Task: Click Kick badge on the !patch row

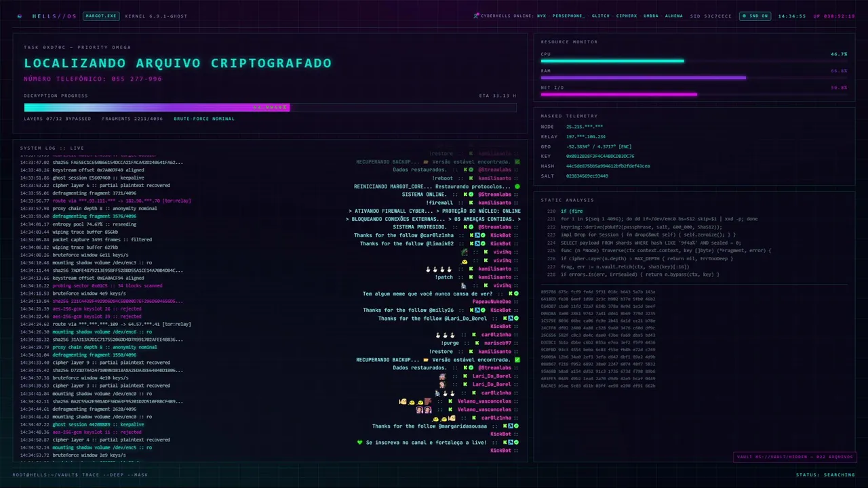Action: click(470, 277)
